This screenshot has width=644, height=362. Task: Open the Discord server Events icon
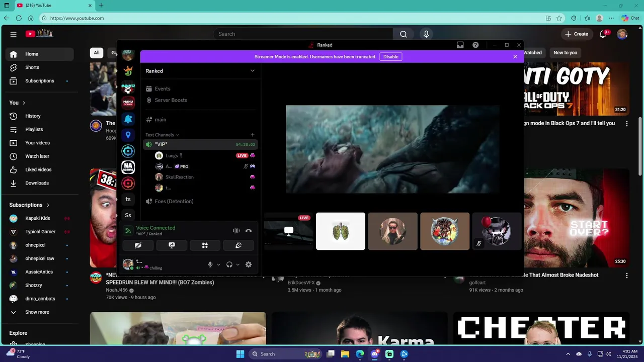click(149, 89)
